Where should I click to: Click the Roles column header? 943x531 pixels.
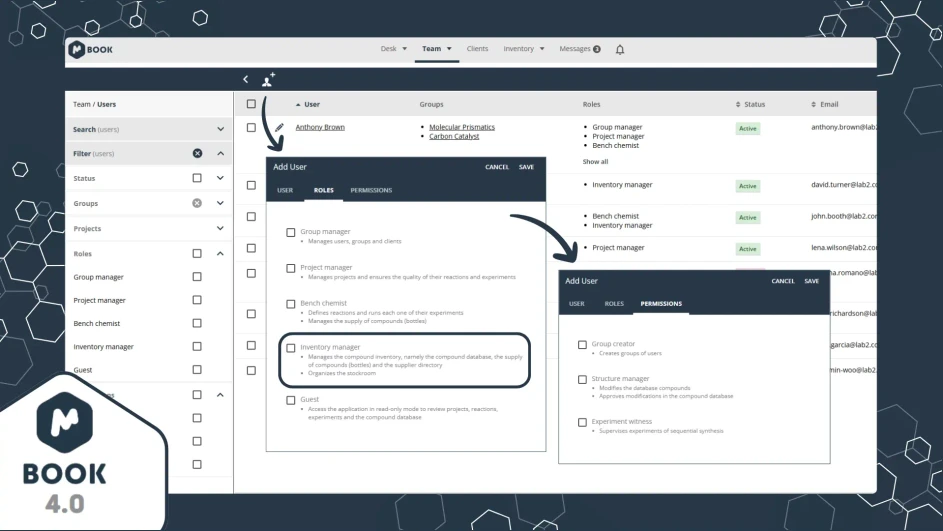click(591, 105)
